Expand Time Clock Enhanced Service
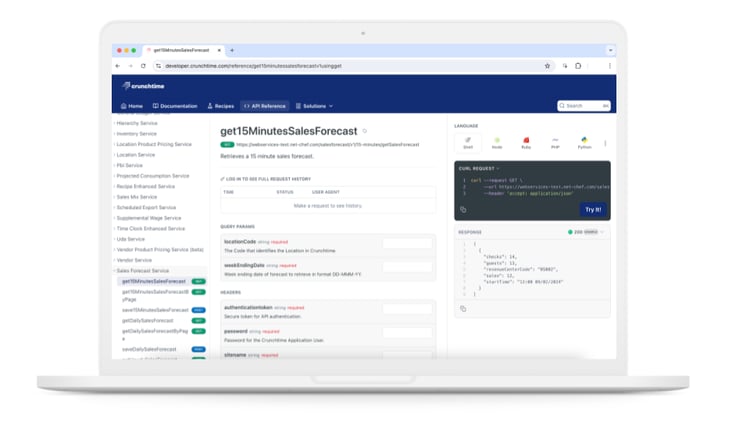Viewport: 750px width, 421px height. point(151,229)
